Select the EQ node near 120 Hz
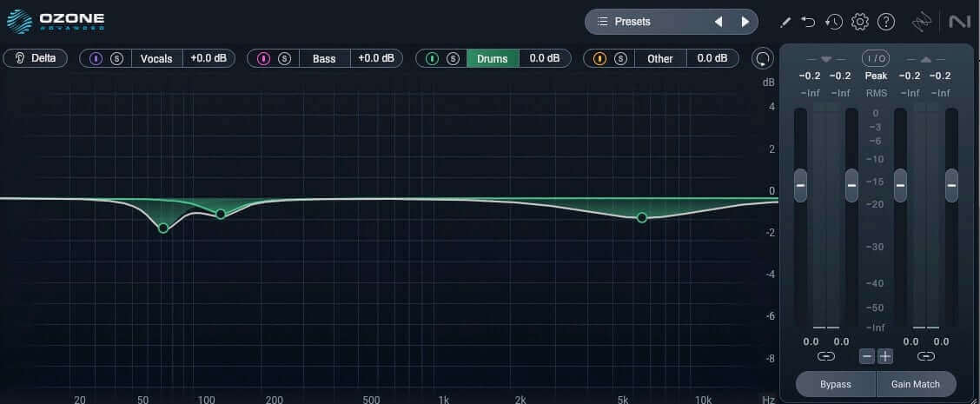Image resolution: width=980 pixels, height=404 pixels. click(221, 214)
